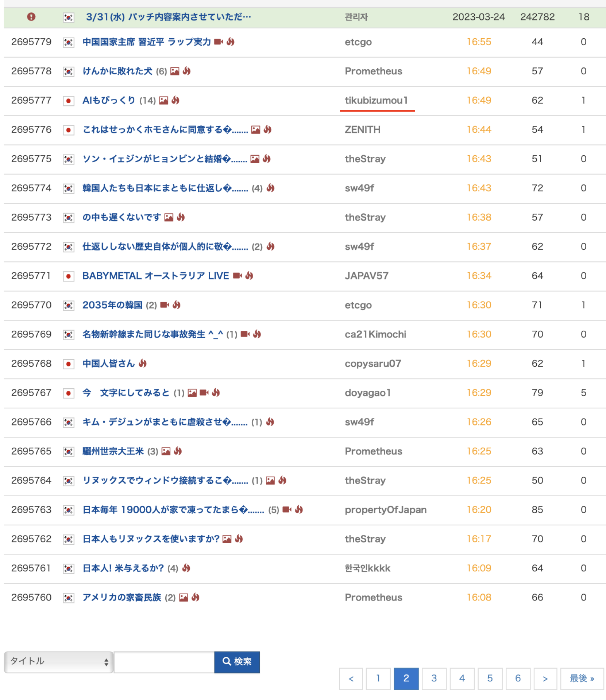The height and width of the screenshot is (700, 606).
Task: Click image icon on アメリカの家畜民族 post
Action: pyautogui.click(x=184, y=598)
